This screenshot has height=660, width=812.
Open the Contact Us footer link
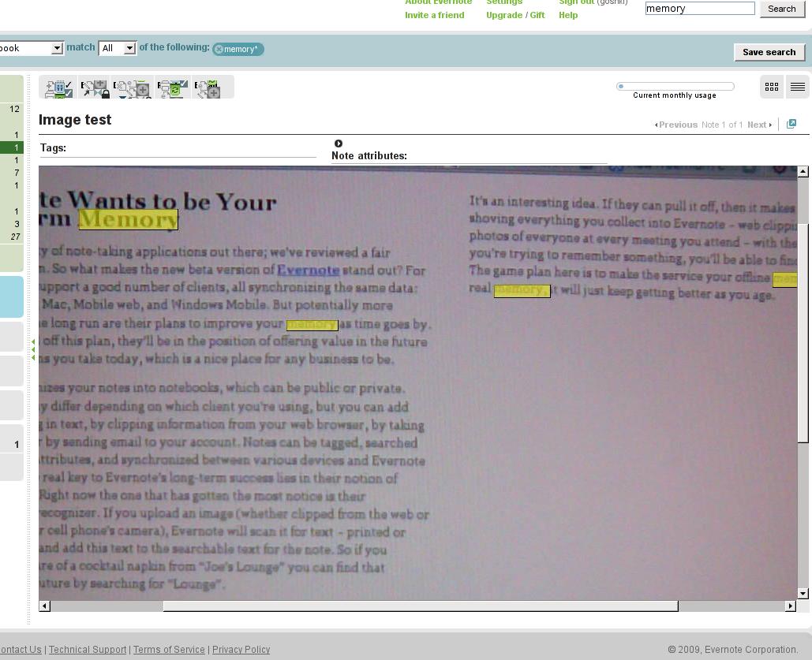pos(21,650)
